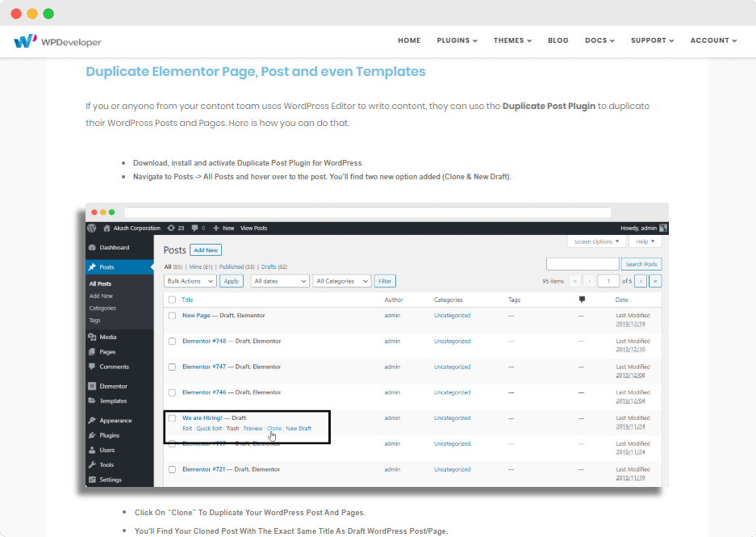This screenshot has height=537, width=756.
Task: Open the All dates filter dropdown
Action: click(x=280, y=281)
